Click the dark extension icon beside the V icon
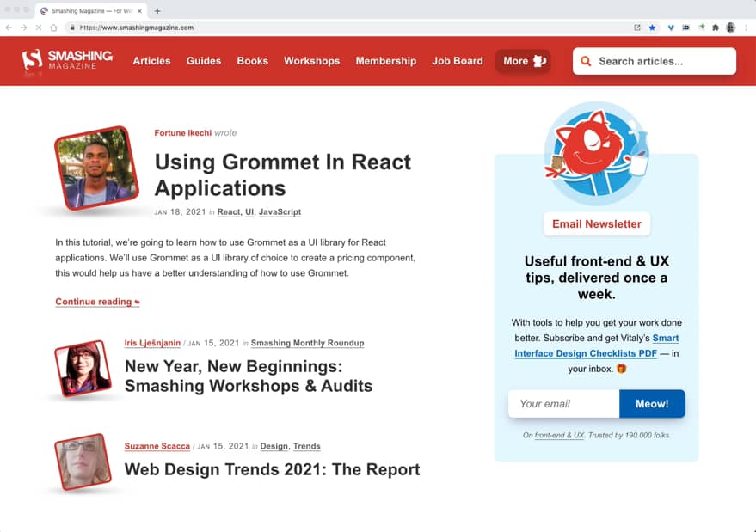 click(685, 28)
